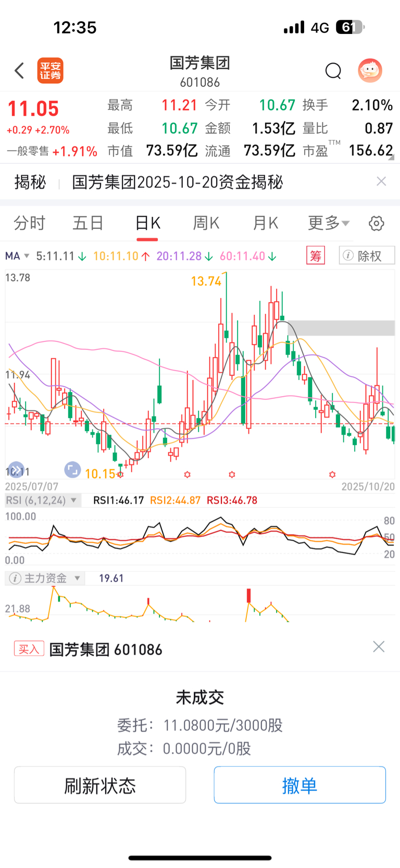Tap the cellular signal bars icon
Image resolution: width=400 pixels, height=868 pixels.
(294, 27)
